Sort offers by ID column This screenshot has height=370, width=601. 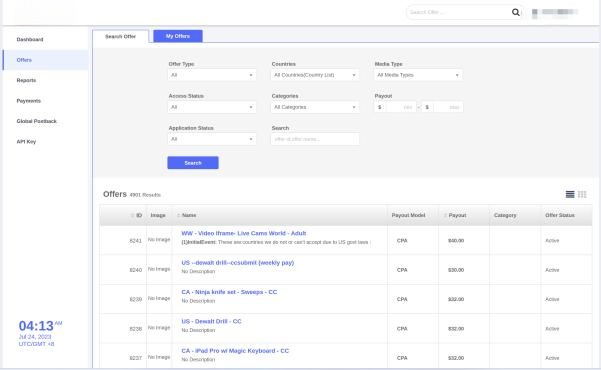pos(136,215)
